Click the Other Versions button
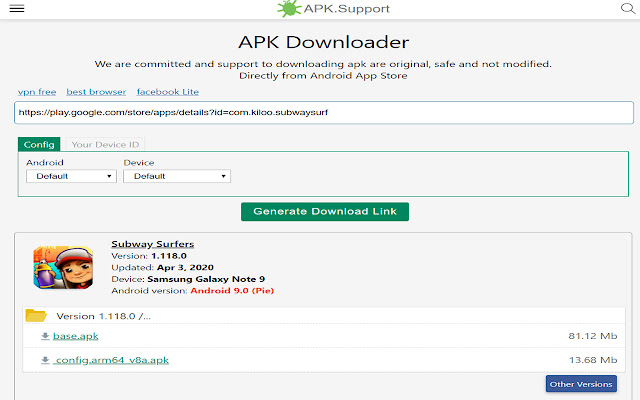 tap(581, 384)
